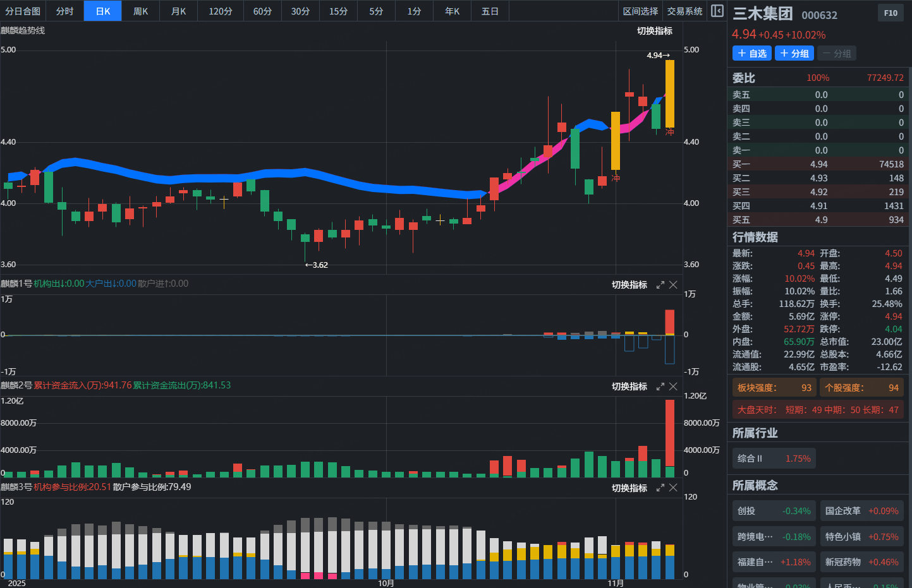The image size is (912, 588).
Task: Open the 国企改革 concept tag
Action: [x=861, y=511]
